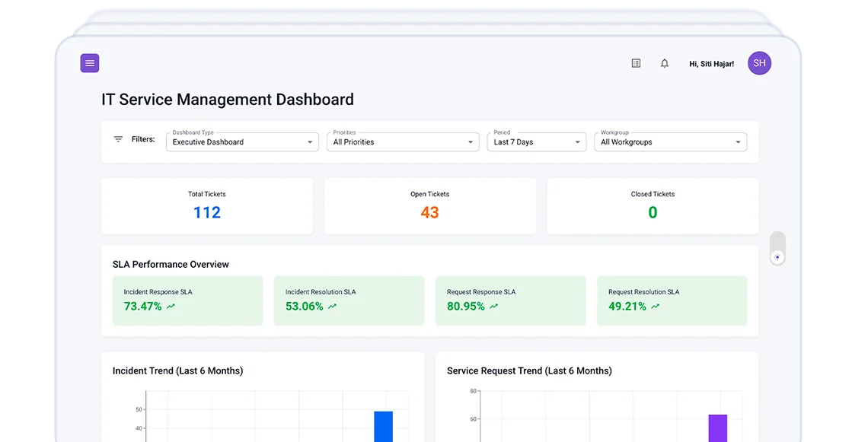Click the filter lines icon beside Filters
This screenshot has width=868, height=442.
(x=118, y=139)
